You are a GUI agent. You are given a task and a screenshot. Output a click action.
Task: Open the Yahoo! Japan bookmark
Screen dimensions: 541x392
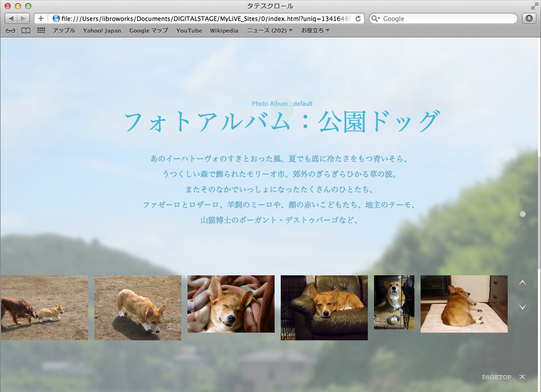pos(102,31)
